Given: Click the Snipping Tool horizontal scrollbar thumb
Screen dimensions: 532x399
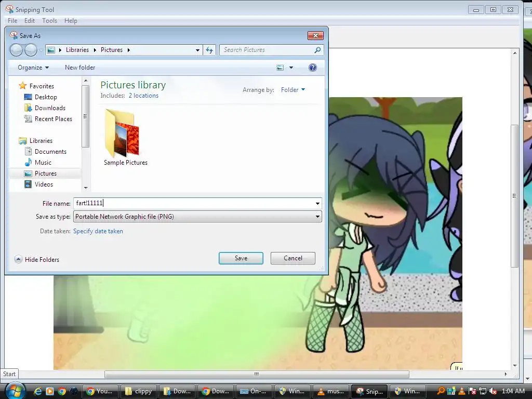Looking at the screenshot, I should [257, 374].
